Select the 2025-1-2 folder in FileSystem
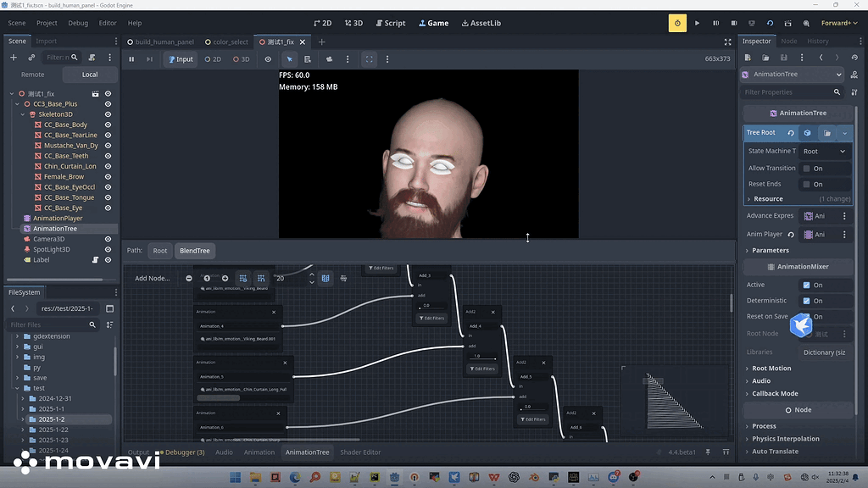This screenshot has width=868, height=488. tap(51, 419)
